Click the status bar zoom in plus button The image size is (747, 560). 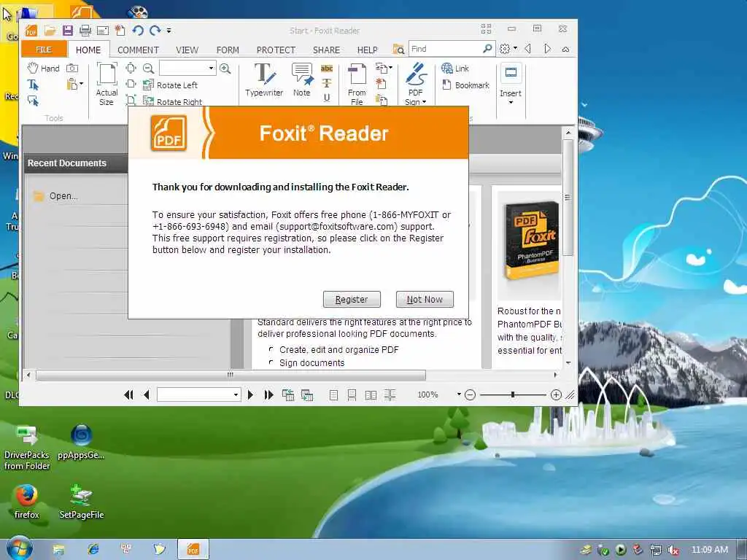pyautogui.click(x=556, y=394)
